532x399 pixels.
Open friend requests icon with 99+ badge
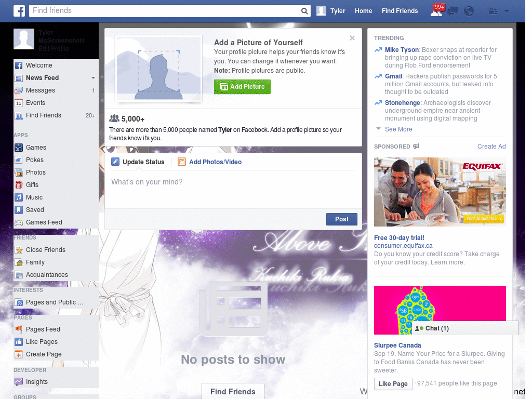(436, 11)
